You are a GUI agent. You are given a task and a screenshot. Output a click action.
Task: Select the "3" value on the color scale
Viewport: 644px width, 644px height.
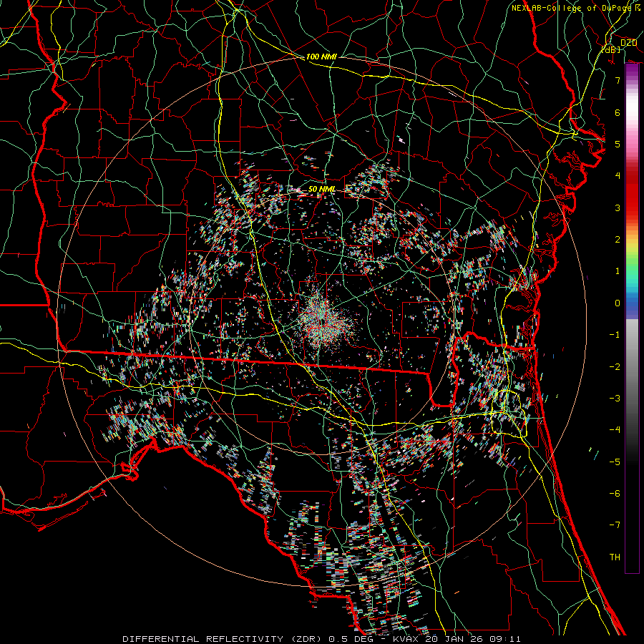click(x=618, y=208)
